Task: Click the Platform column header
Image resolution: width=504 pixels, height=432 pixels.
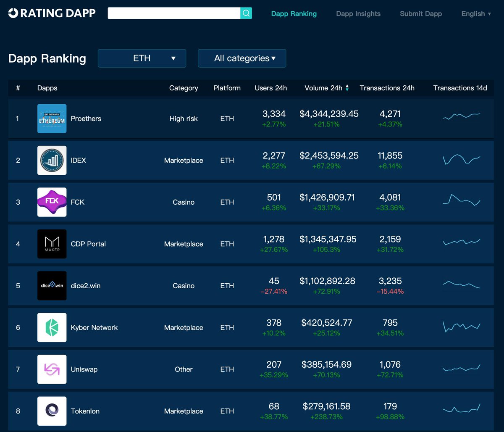Action: (227, 88)
